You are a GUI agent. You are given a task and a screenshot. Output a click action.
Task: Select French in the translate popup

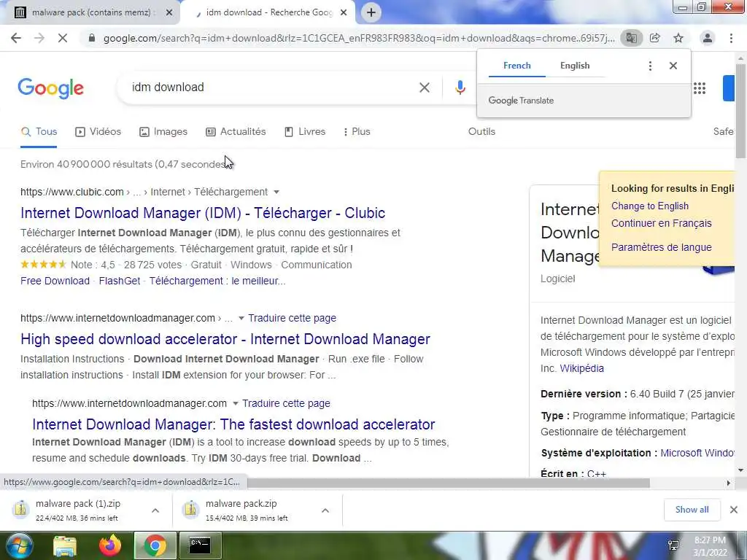[517, 66]
